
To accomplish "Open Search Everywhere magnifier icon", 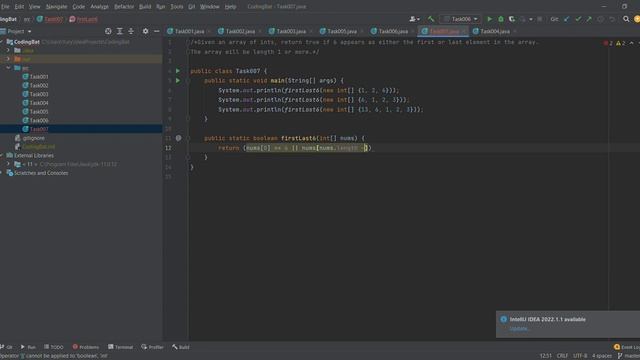I will click(626, 19).
